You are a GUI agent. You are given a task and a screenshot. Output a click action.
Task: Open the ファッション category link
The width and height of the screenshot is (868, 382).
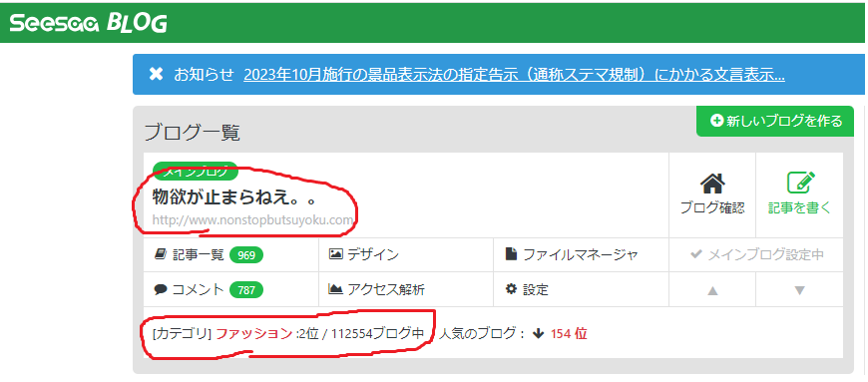click(x=254, y=334)
